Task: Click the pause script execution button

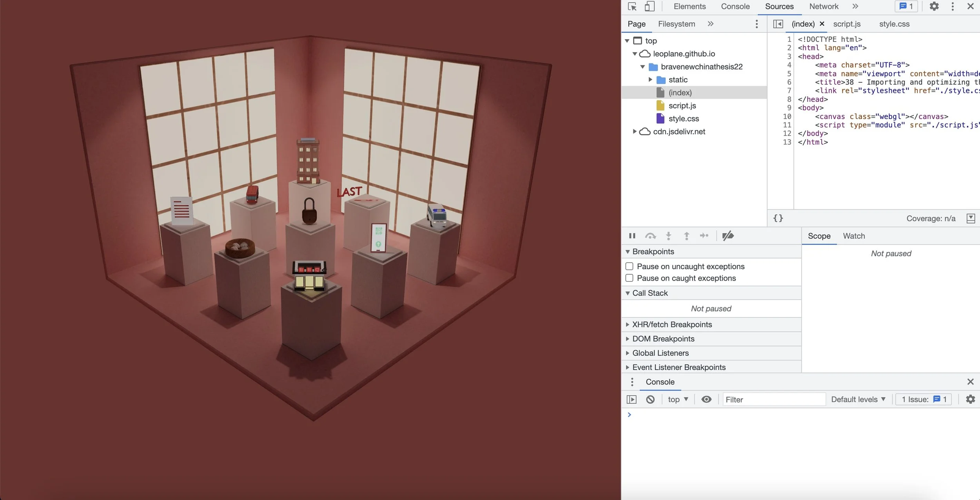Action: (x=632, y=236)
